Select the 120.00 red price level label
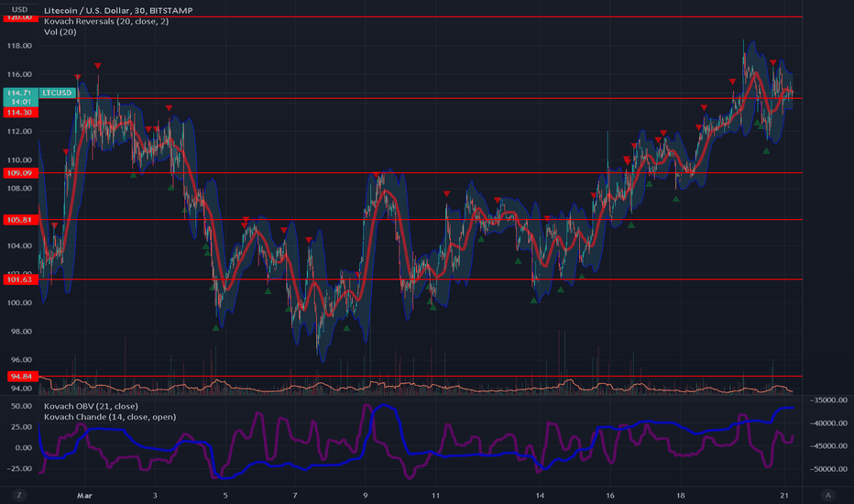 tap(19, 17)
